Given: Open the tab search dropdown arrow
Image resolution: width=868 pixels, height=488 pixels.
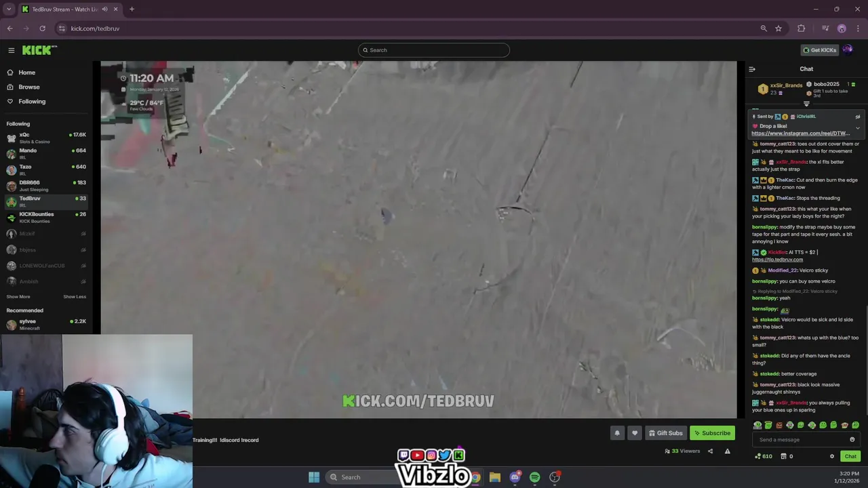Looking at the screenshot, I should click(x=9, y=9).
